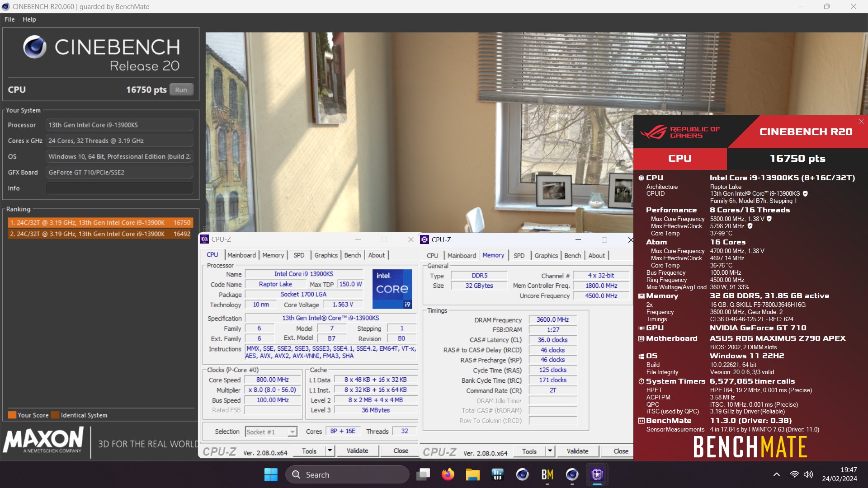The height and width of the screenshot is (488, 868).
Task: Click the MAXON logo in Cinebench
Action: pos(43,440)
